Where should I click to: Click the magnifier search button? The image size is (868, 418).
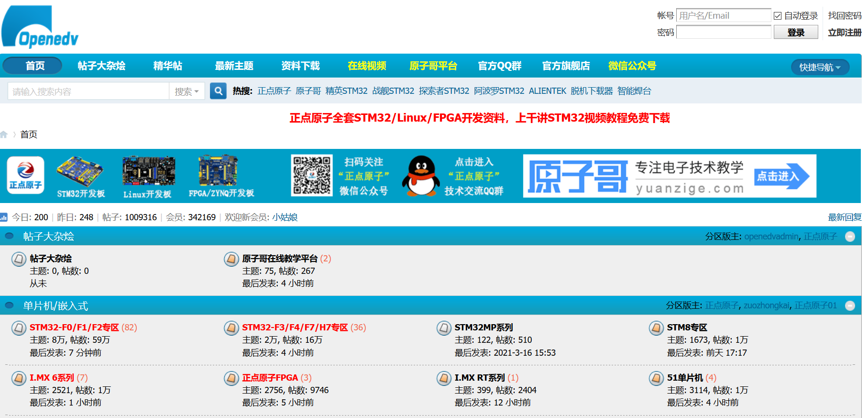[218, 91]
